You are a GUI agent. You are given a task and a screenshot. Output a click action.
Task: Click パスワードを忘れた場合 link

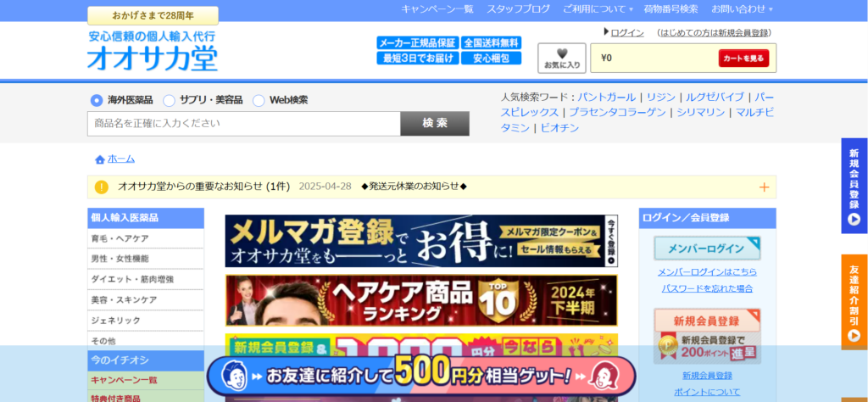point(707,288)
